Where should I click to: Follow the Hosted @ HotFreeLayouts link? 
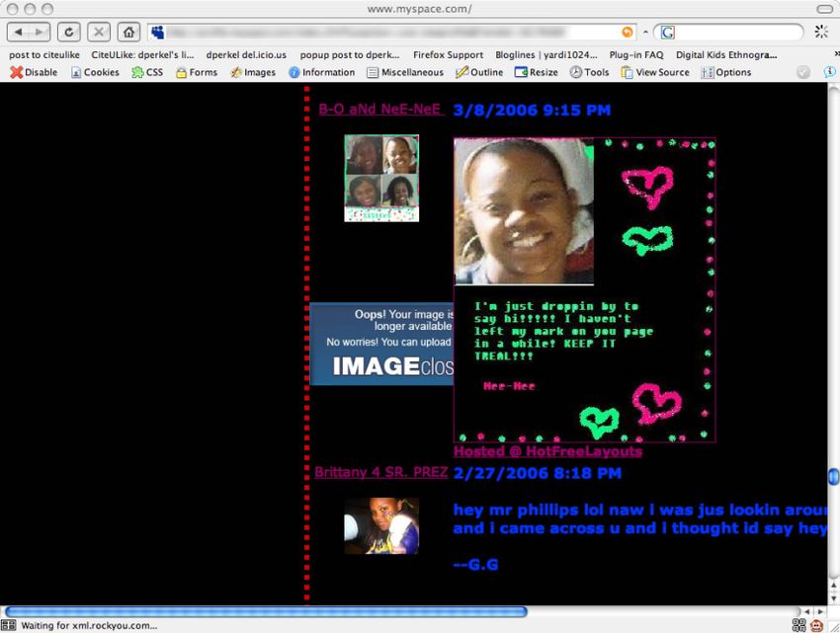pos(547,451)
